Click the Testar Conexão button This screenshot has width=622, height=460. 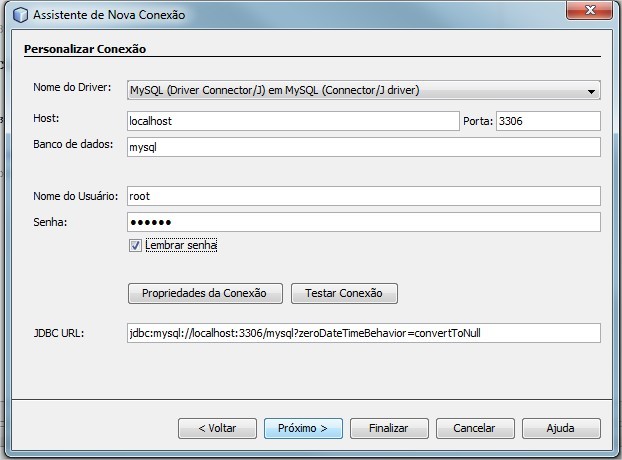tap(344, 293)
